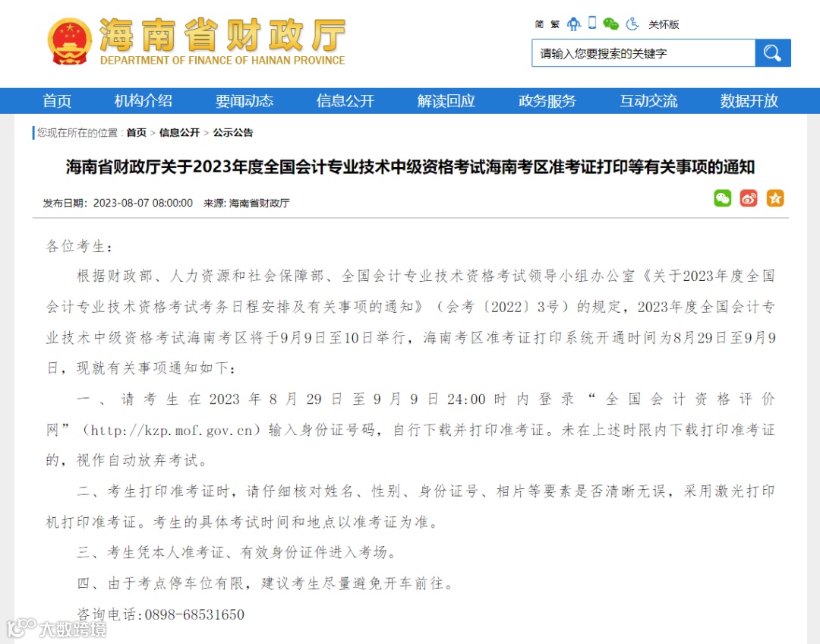Open the mobile version phone icon
Viewport: 820px width, 644px height.
tap(592, 23)
